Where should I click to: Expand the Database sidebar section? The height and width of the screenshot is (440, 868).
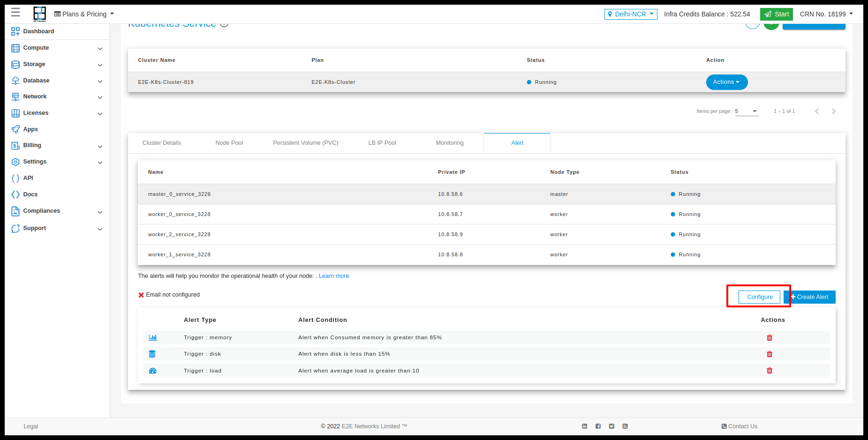[x=100, y=81]
